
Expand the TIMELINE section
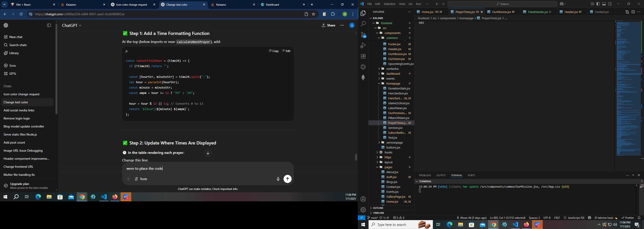[x=378, y=213]
